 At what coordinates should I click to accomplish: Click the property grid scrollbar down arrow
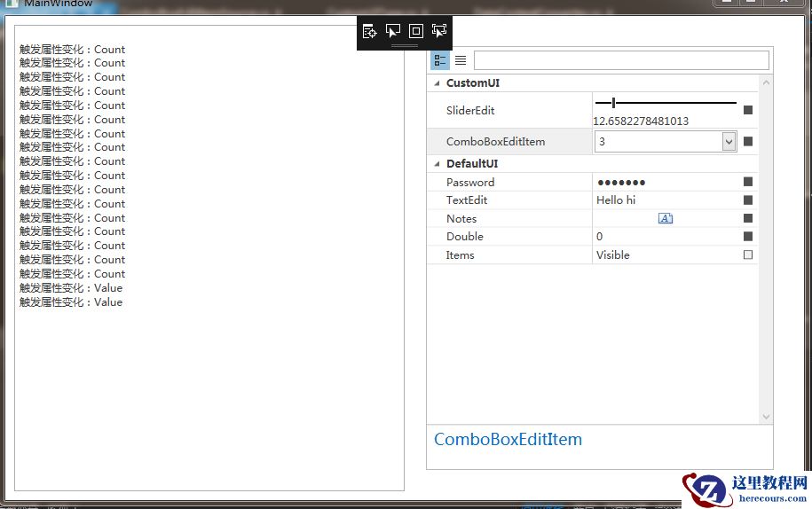(x=766, y=417)
